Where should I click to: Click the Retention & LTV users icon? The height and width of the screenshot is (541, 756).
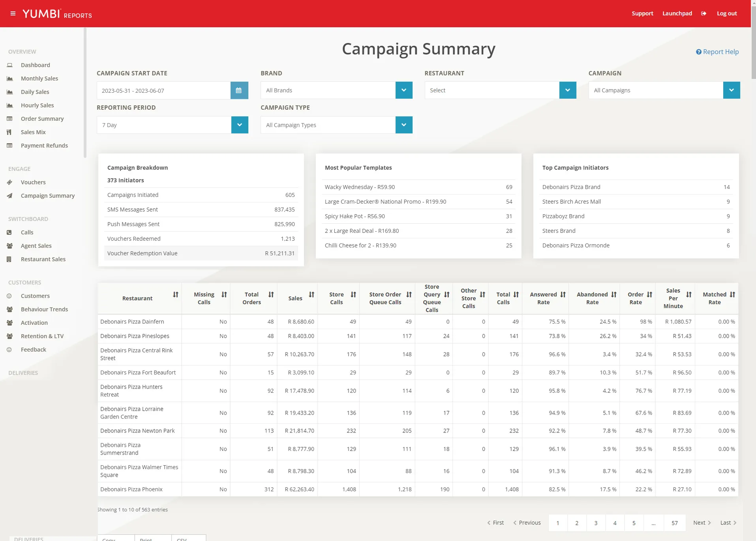point(10,336)
